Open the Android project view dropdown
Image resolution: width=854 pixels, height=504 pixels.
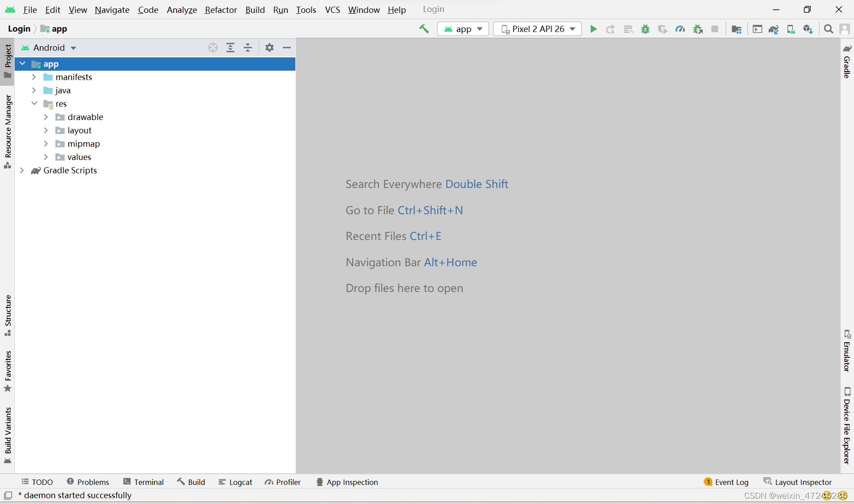coord(49,48)
